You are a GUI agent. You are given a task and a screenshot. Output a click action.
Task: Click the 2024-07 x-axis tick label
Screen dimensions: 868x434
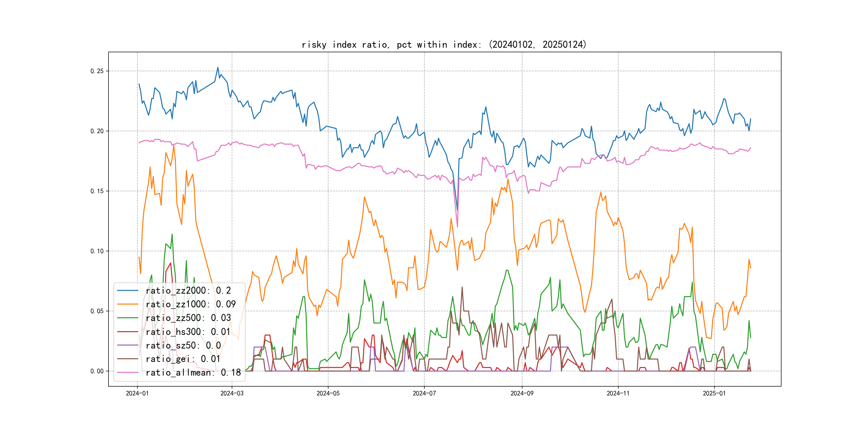point(424,394)
